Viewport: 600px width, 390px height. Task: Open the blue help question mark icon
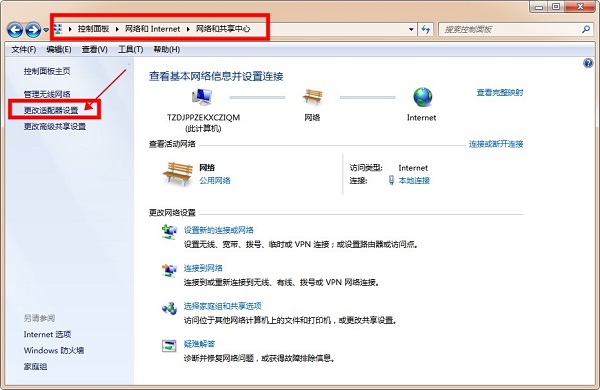pos(588,63)
